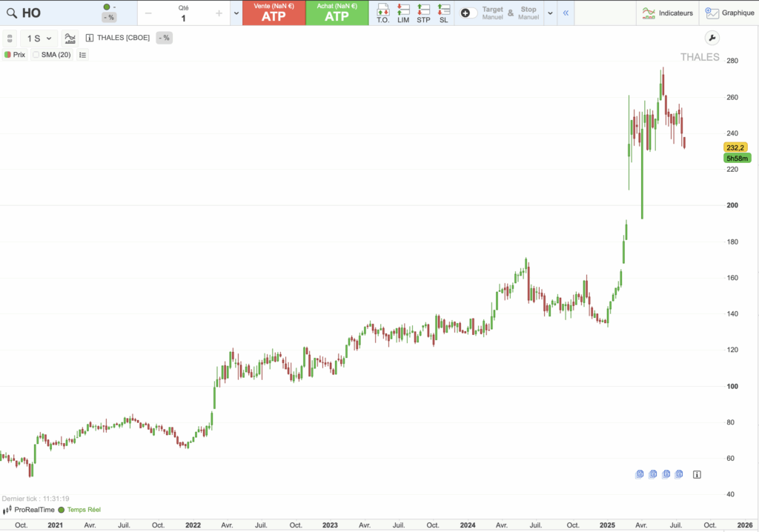Click the Qté quantity field
The height and width of the screenshot is (532, 759).
pyautogui.click(x=184, y=13)
